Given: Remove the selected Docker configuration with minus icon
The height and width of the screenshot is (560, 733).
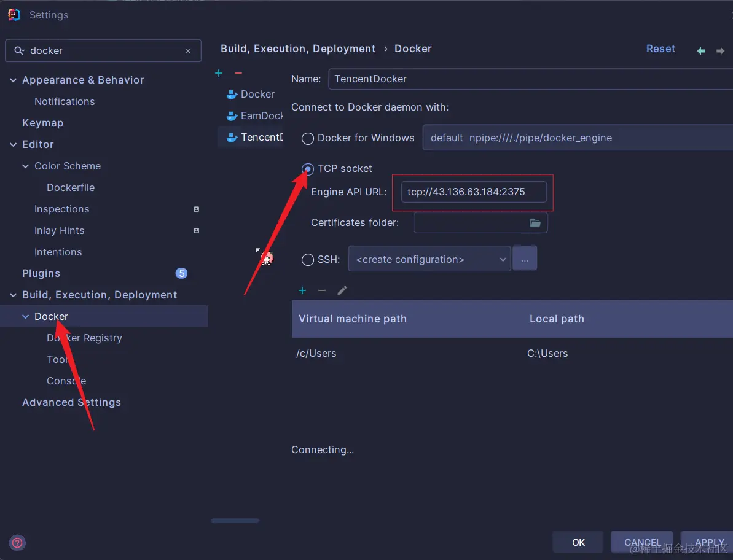Looking at the screenshot, I should pyautogui.click(x=238, y=73).
